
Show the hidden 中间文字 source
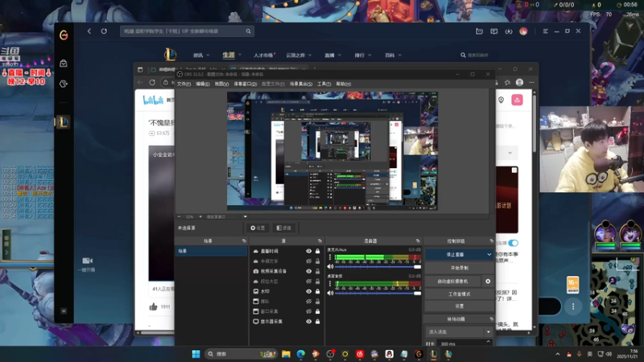pyautogui.click(x=308, y=261)
